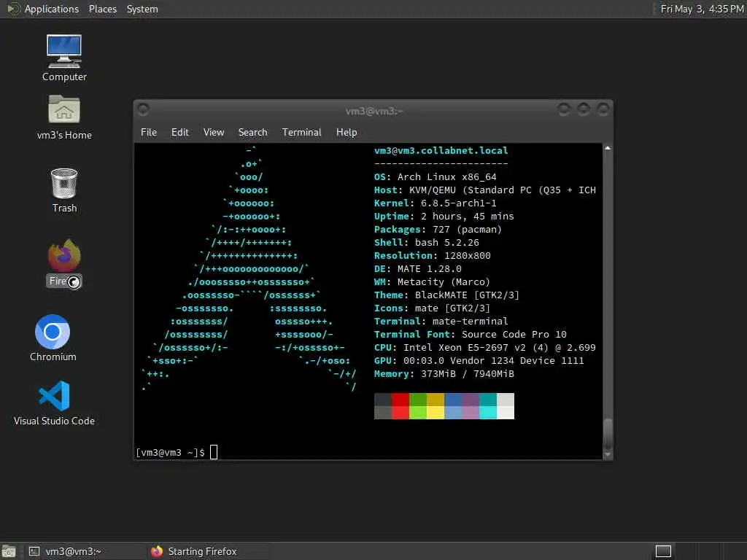Minimize the terminal window
This screenshot has width=747, height=560.
564,109
